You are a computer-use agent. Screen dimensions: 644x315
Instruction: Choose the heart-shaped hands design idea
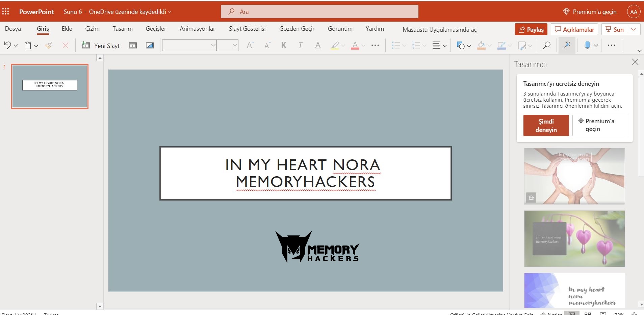coord(574,176)
